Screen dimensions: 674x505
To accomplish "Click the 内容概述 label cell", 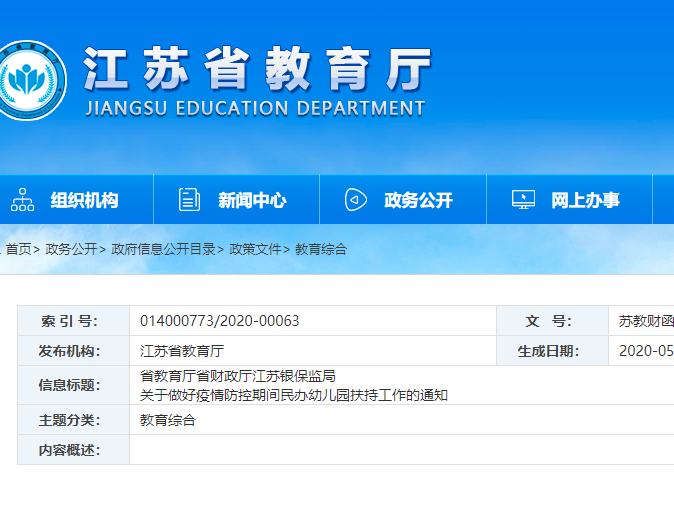I will (x=74, y=450).
